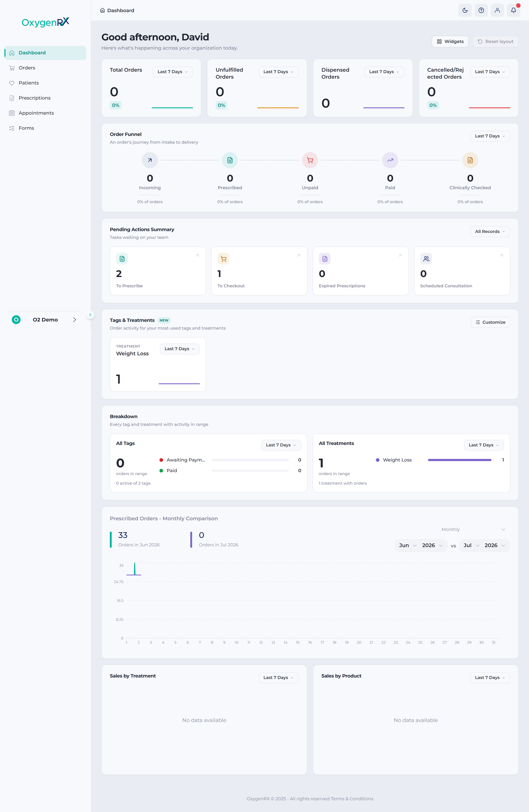Click the Unpaid funnel cart icon
The image size is (529, 812).
[x=310, y=160]
